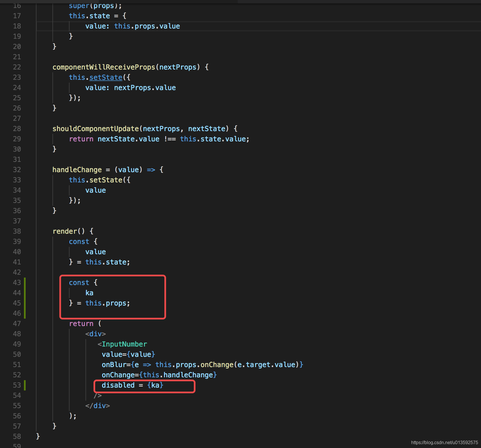481x448 pixels.
Task: Click the value identifier on line 40
Action: pos(95,252)
